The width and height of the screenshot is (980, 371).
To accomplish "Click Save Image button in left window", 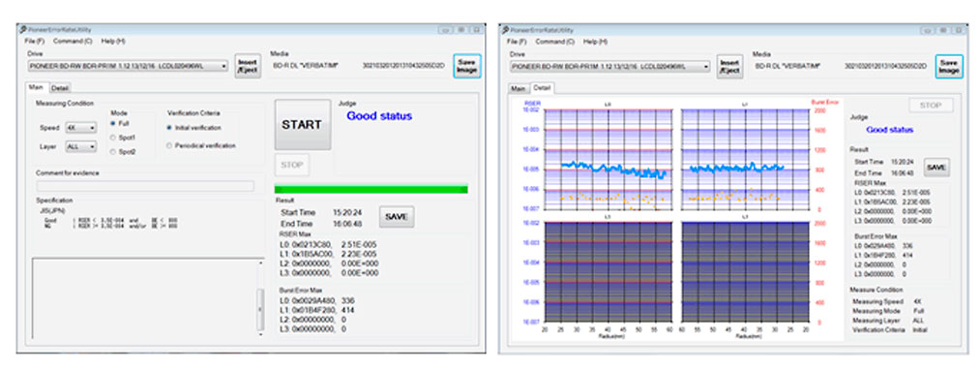I will [467, 66].
